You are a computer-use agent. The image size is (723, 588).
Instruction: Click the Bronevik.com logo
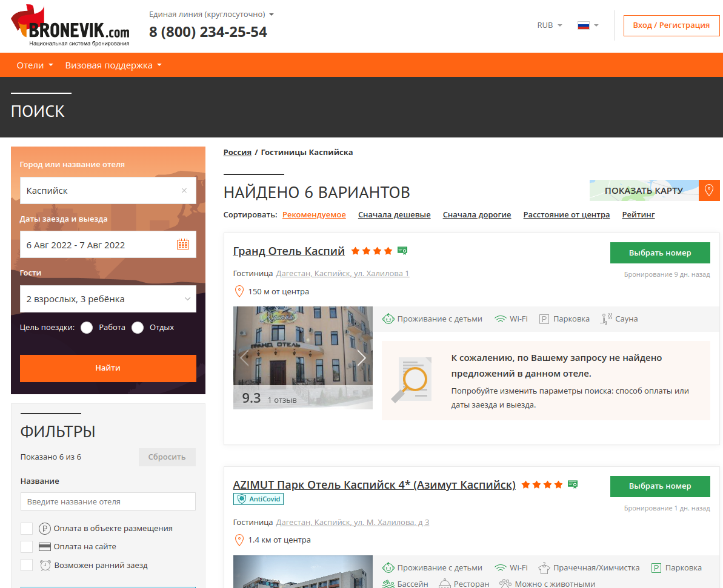point(70,25)
